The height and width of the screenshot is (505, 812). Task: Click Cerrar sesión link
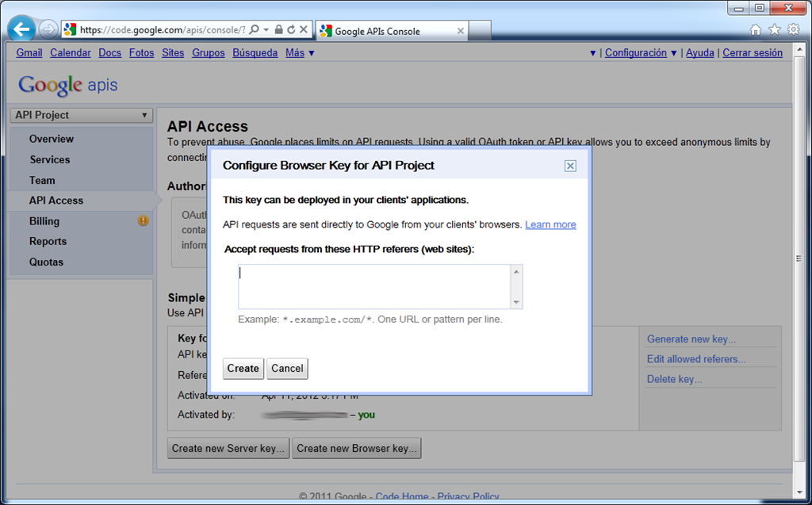click(x=753, y=53)
